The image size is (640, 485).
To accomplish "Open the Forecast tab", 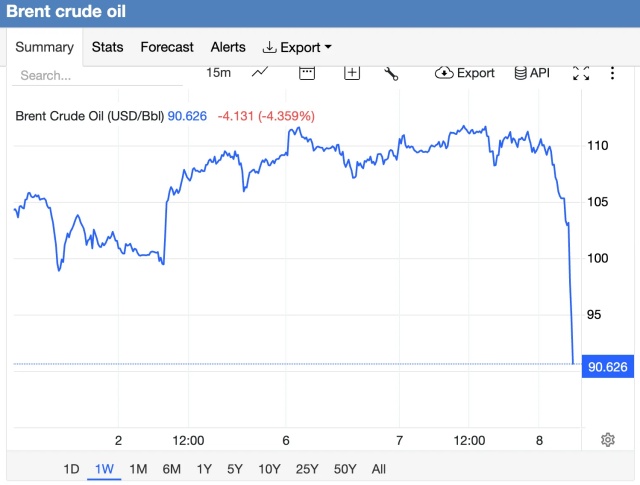I will pos(166,47).
